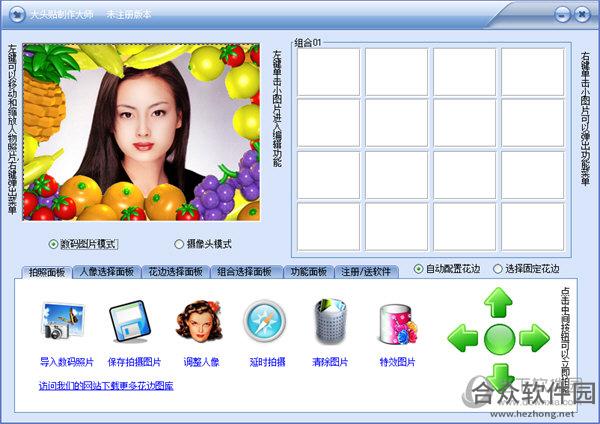Select the 摄像头模式 radio button
The width and height of the screenshot is (600, 424).
179,244
